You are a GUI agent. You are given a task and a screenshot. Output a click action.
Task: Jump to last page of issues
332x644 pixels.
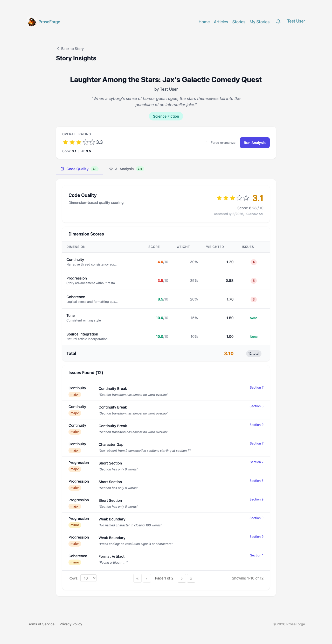click(191, 578)
